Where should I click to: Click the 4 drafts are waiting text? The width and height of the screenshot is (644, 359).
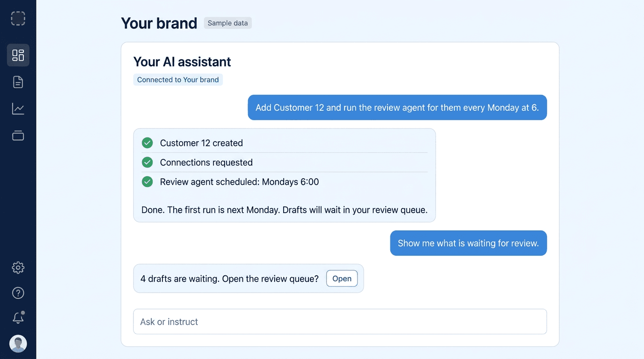(229, 279)
